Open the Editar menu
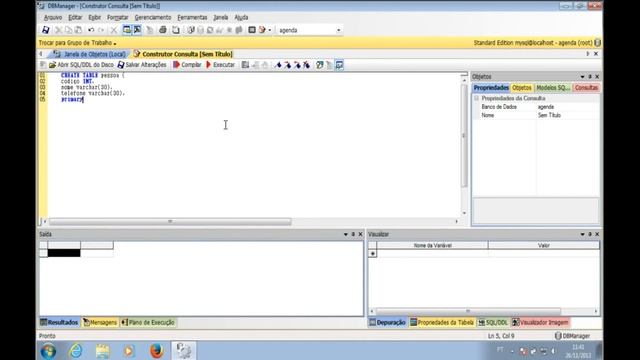 [x=75, y=18]
